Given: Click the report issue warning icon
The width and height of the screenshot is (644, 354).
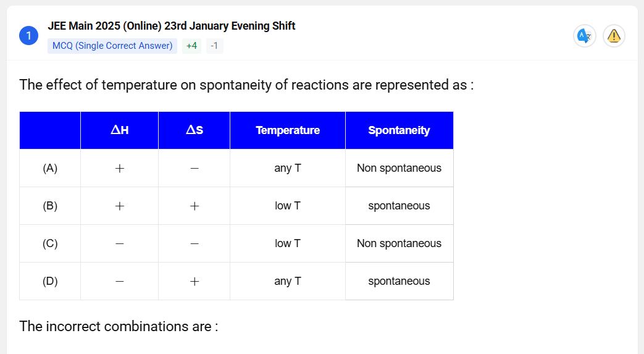Looking at the screenshot, I should click(614, 36).
